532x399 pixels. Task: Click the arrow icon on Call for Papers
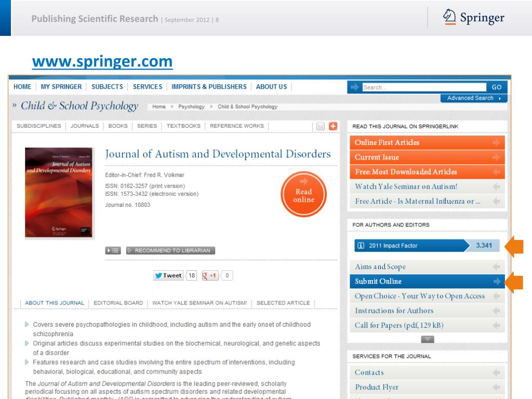[x=496, y=325]
